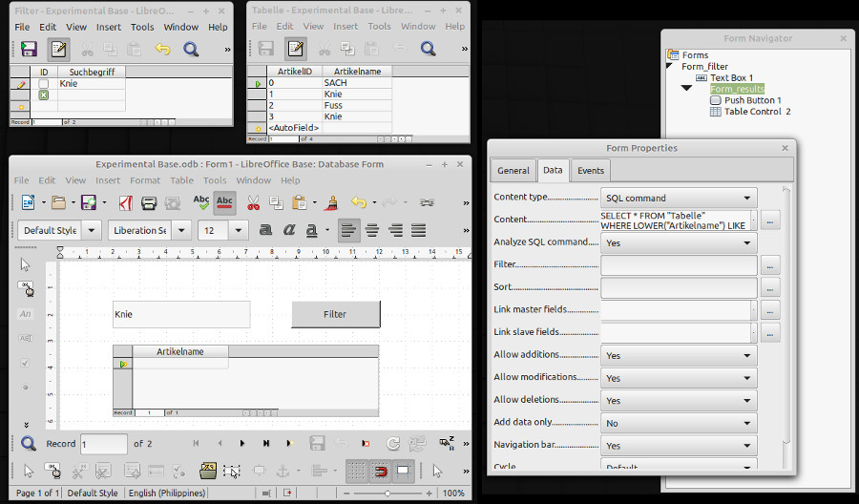Toggle Edit Data in the Filter window
This screenshot has width=859, height=504.
(58, 49)
